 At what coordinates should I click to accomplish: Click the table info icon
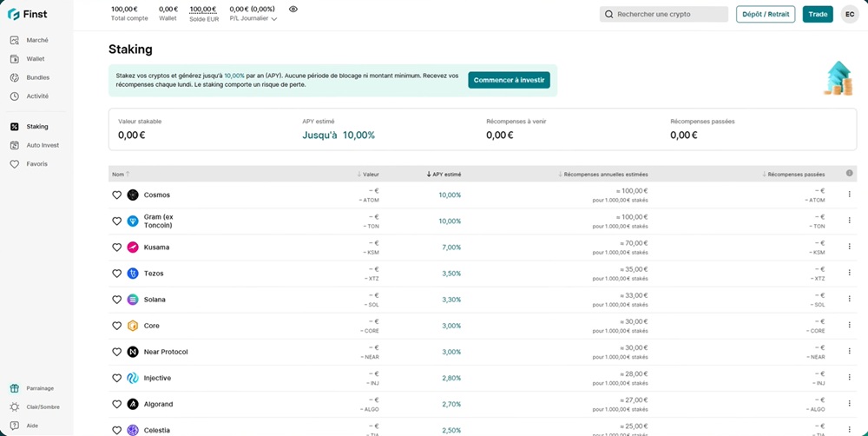(x=849, y=174)
